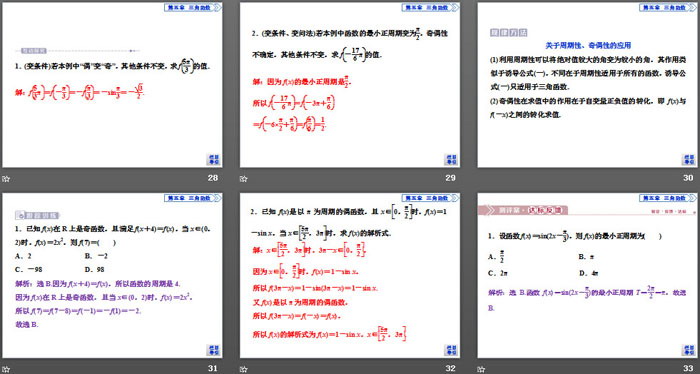This screenshot has width=700, height=374.
Task: Select slide 33 thumbnail with sin(2x-π/3) question
Action: click(x=588, y=275)
